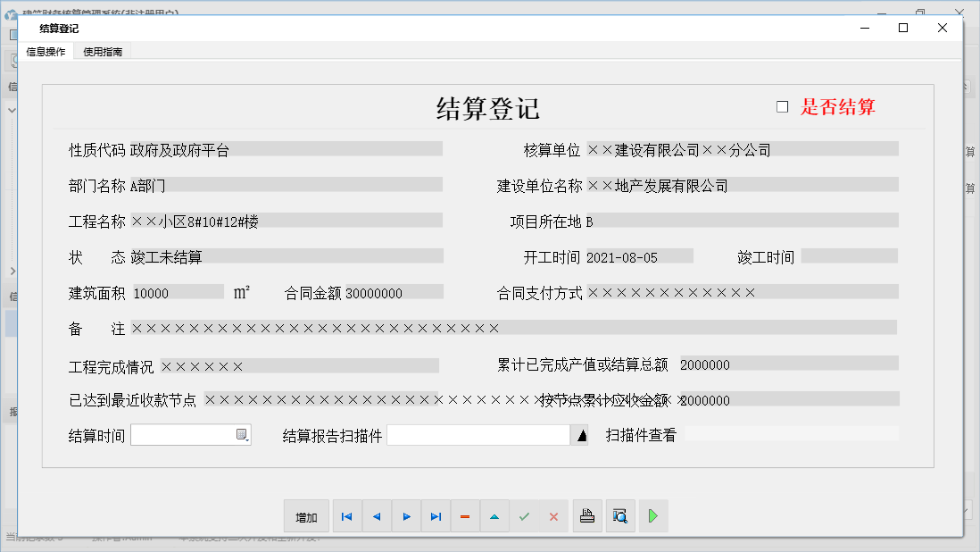980x552 pixels.
Task: Go to the previous record
Action: pyautogui.click(x=376, y=516)
